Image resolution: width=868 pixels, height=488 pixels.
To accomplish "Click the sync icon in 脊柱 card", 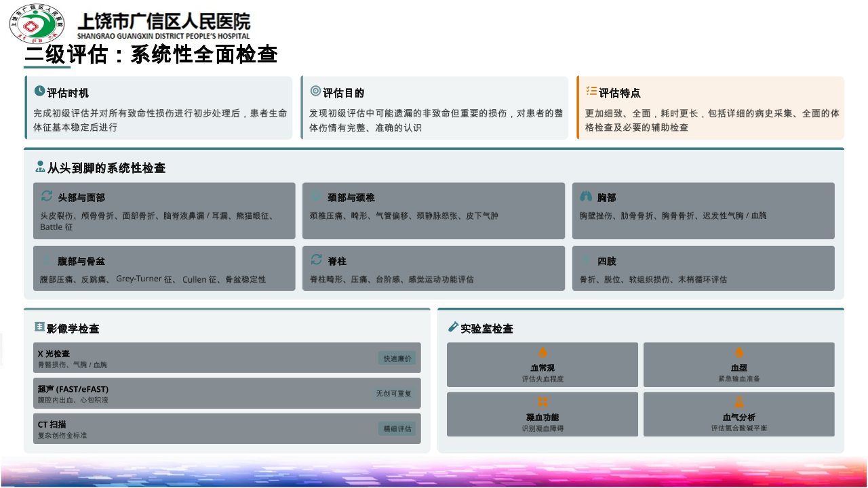I will 317,260.
